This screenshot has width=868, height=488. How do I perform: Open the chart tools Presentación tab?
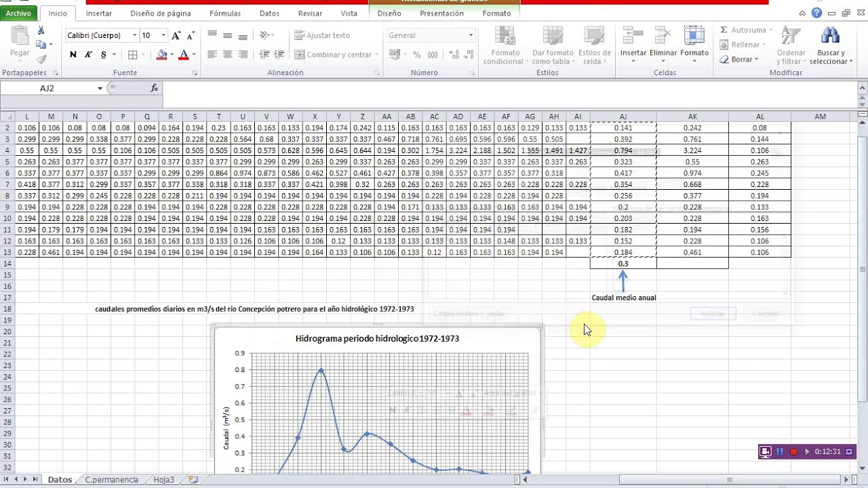coord(442,14)
